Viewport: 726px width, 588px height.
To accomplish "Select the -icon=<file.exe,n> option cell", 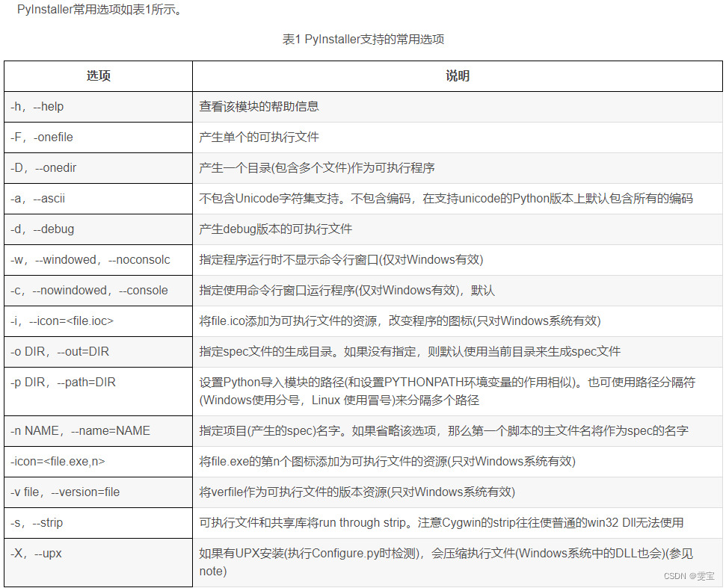I will click(98, 462).
